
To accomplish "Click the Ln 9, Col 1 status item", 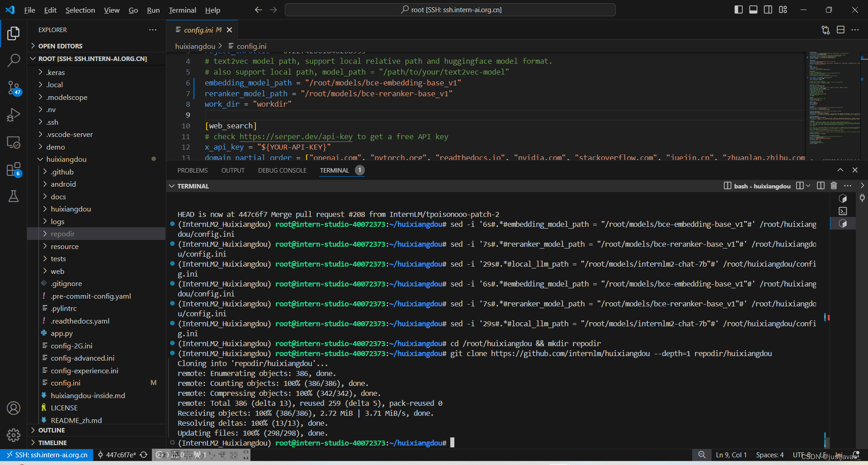I will [x=731, y=455].
